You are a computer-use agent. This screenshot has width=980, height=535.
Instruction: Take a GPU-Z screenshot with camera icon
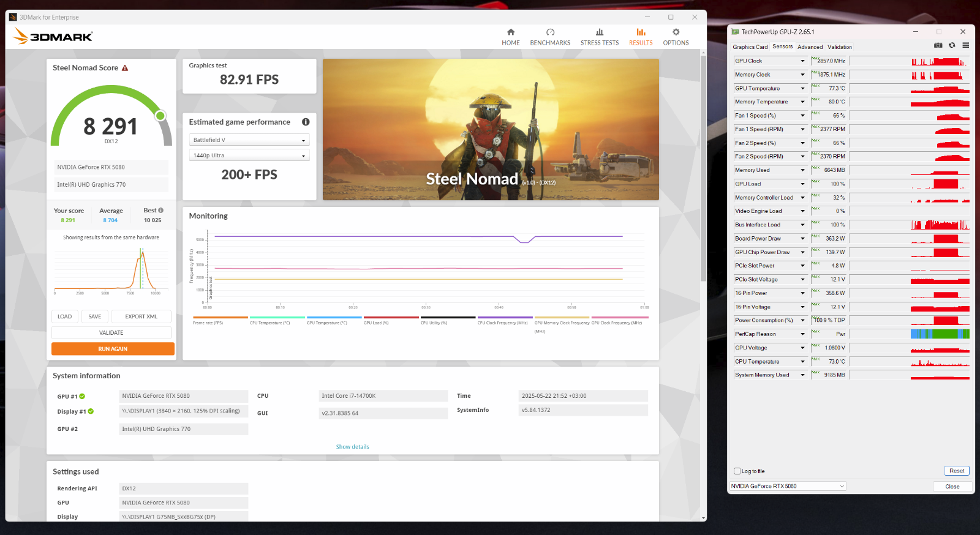coord(938,45)
